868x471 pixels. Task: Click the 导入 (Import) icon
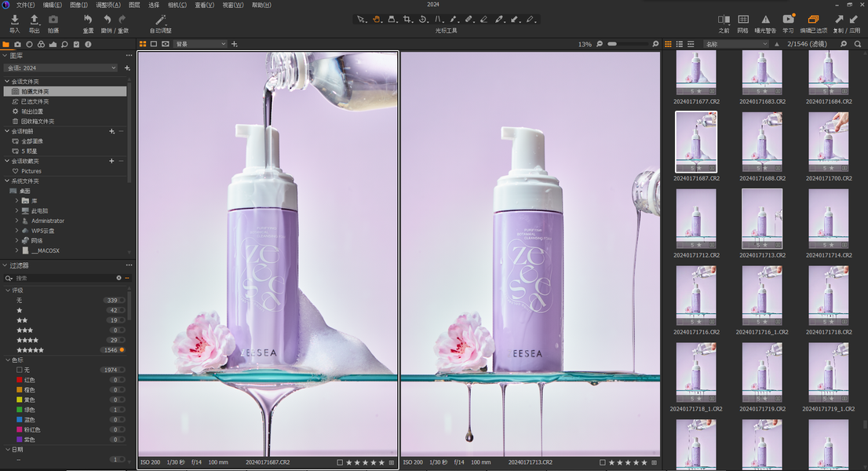15,20
